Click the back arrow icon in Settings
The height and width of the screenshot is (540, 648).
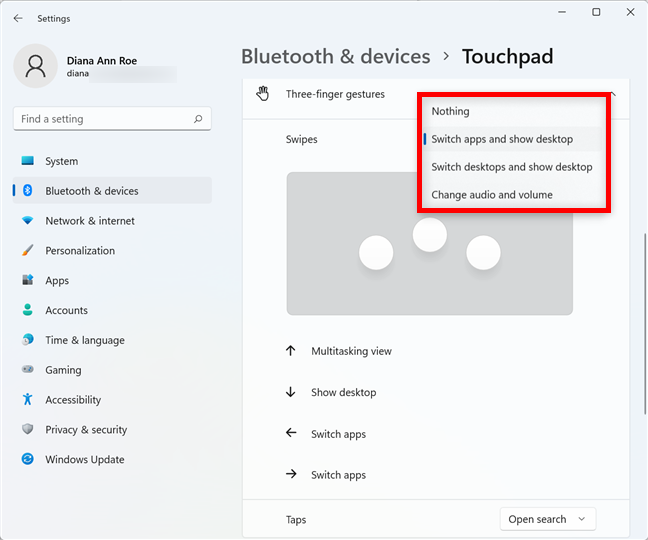pos(18,19)
